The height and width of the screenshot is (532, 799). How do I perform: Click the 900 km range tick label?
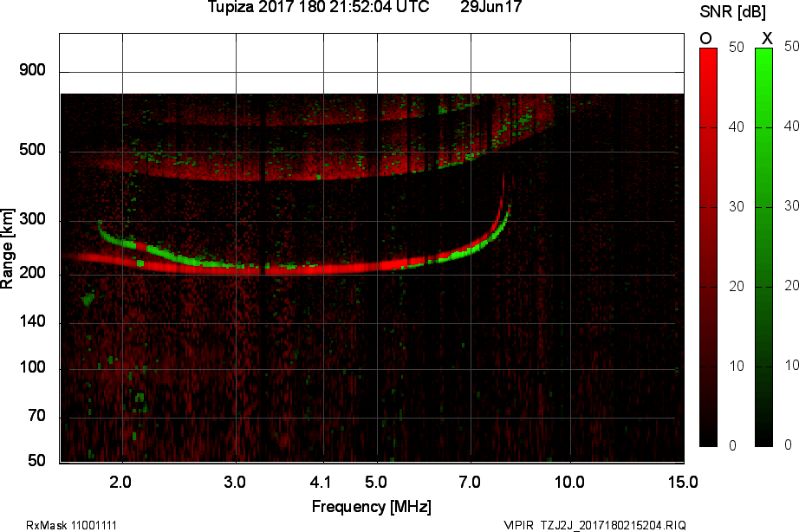coord(32,70)
